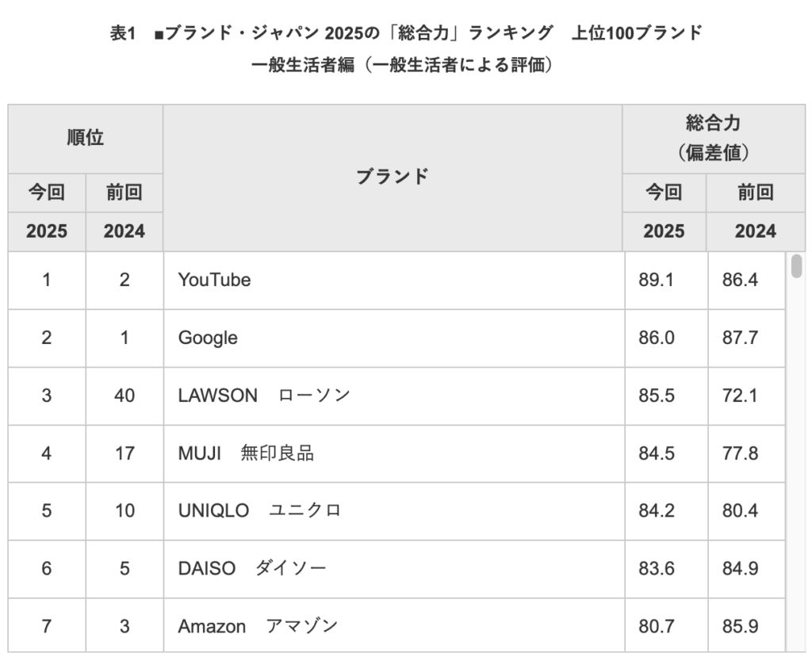The height and width of the screenshot is (672, 812).
Task: Select the YouTube brand cell
Action: [x=394, y=280]
